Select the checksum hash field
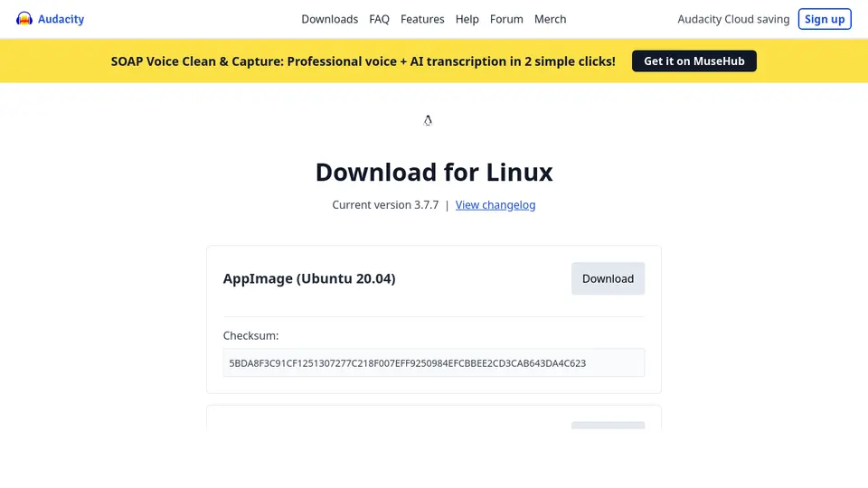Viewport: 868px width, 488px height. [434, 363]
